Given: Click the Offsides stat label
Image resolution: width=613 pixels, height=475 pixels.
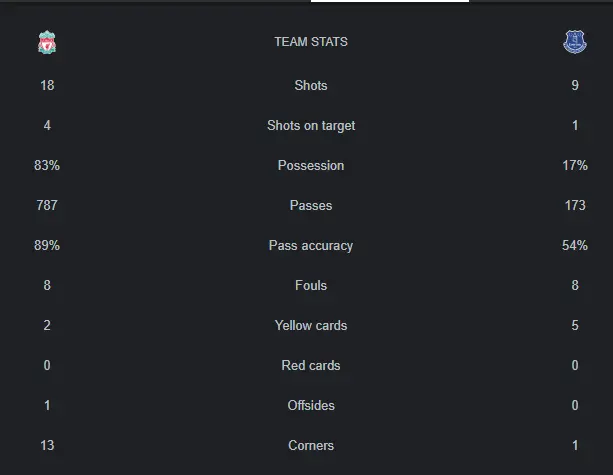Looking at the screenshot, I should point(311,406).
